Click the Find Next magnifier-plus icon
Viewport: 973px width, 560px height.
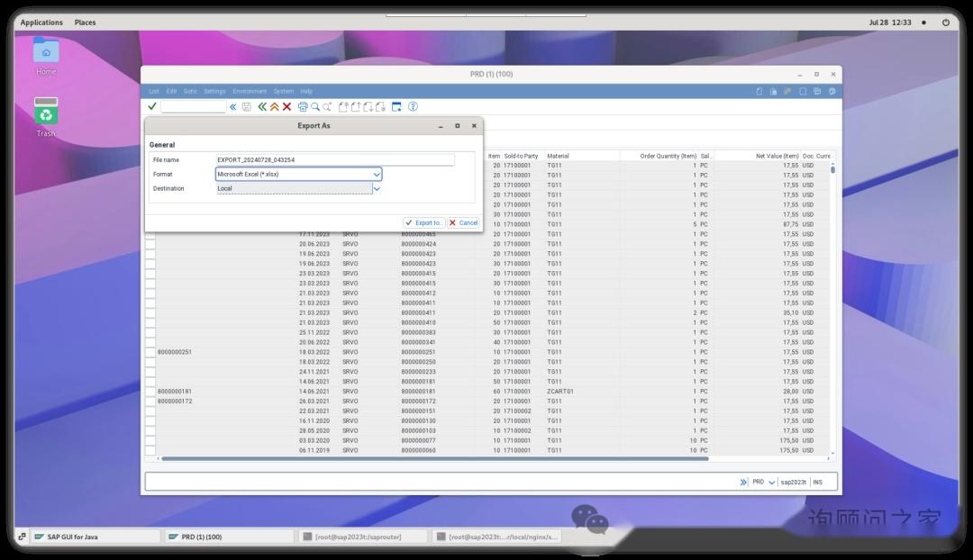point(327,106)
